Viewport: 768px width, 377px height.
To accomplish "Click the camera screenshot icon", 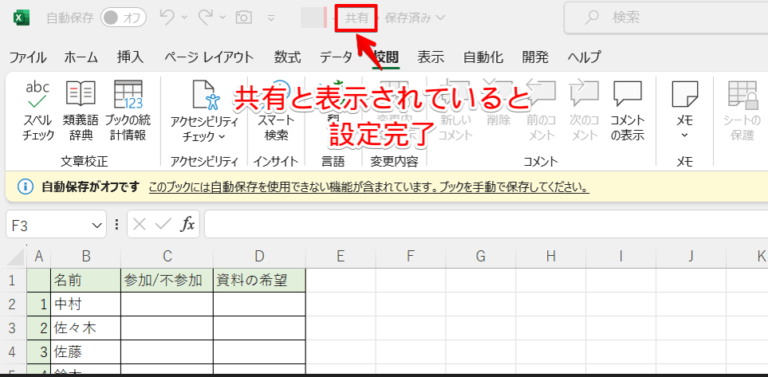I will (x=243, y=18).
